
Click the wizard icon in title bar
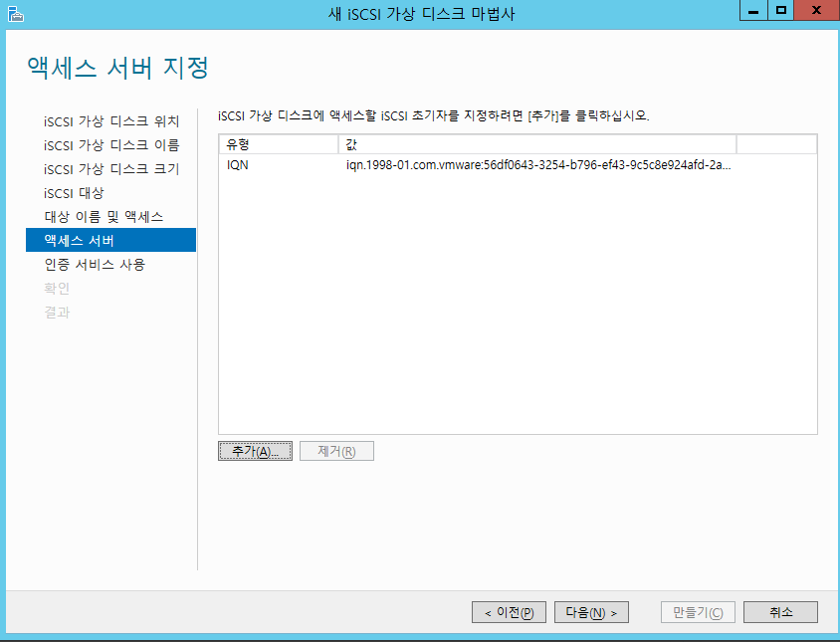coord(13,13)
